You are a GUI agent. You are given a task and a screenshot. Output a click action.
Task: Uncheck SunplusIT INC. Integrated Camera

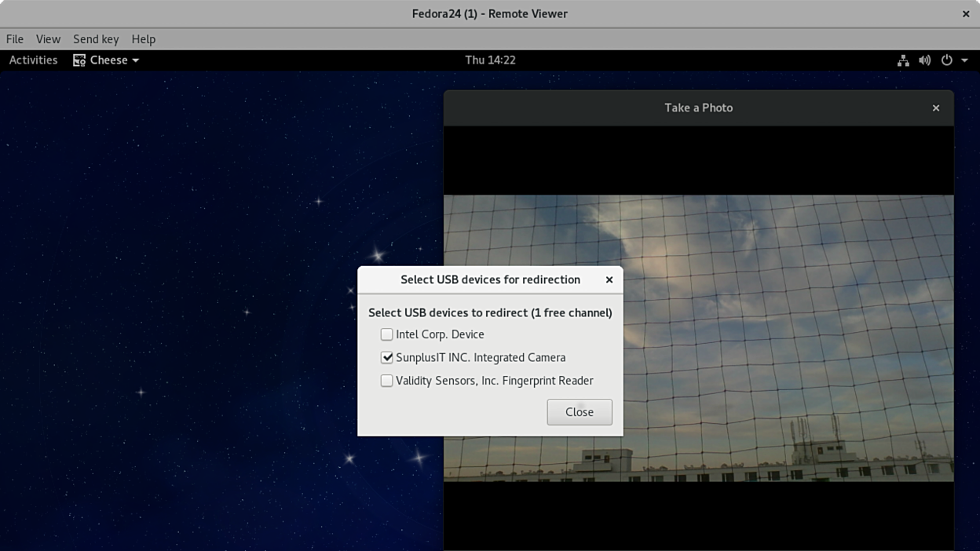(386, 358)
